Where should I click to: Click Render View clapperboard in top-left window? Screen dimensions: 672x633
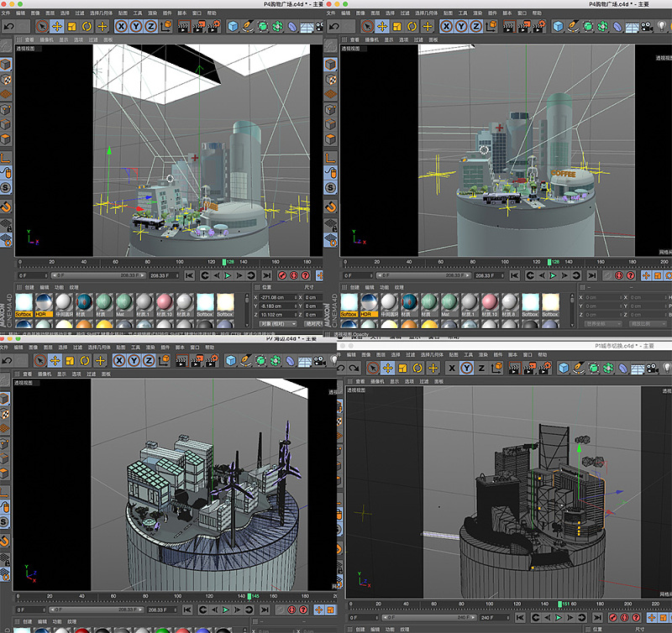183,27
